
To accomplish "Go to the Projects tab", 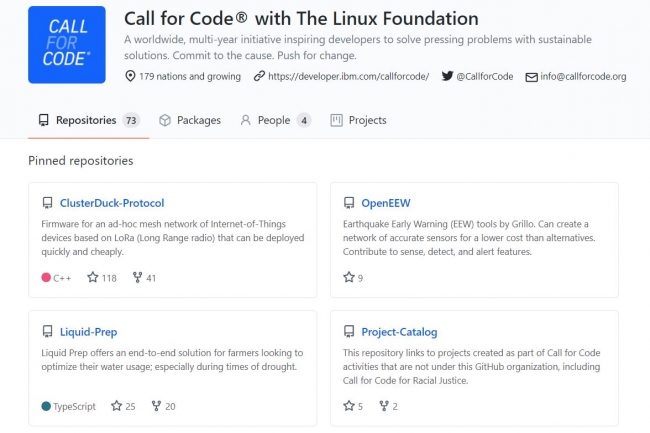I will coord(359,120).
